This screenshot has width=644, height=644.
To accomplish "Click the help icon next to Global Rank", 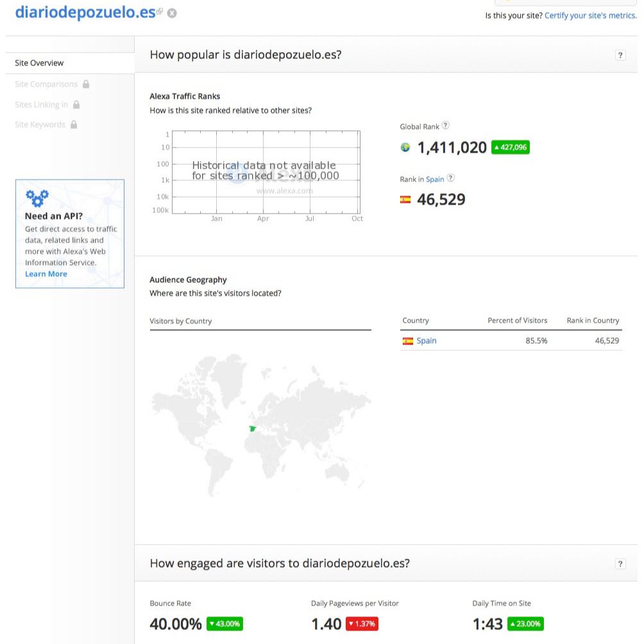I will click(x=445, y=125).
